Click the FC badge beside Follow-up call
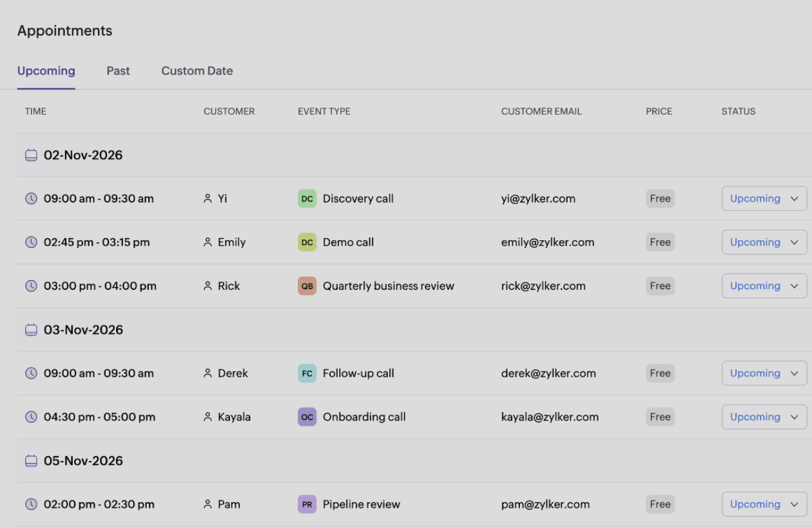This screenshot has height=528, width=812. [307, 373]
